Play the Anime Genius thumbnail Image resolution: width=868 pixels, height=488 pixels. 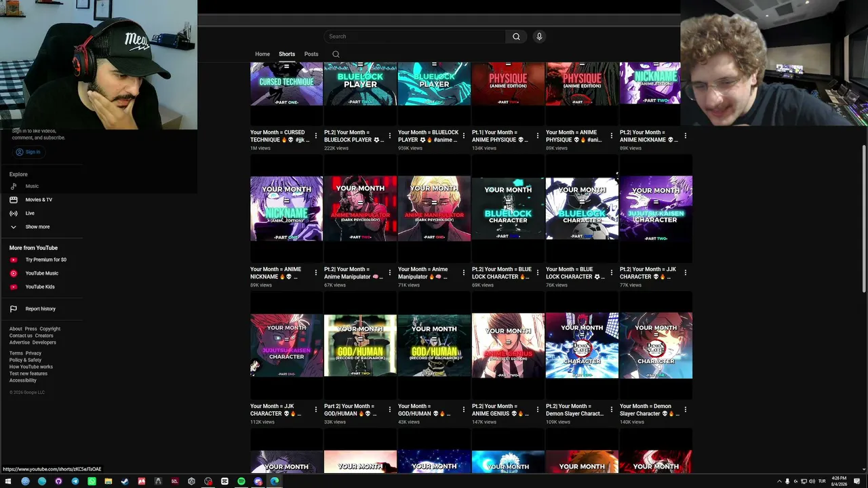508,346
